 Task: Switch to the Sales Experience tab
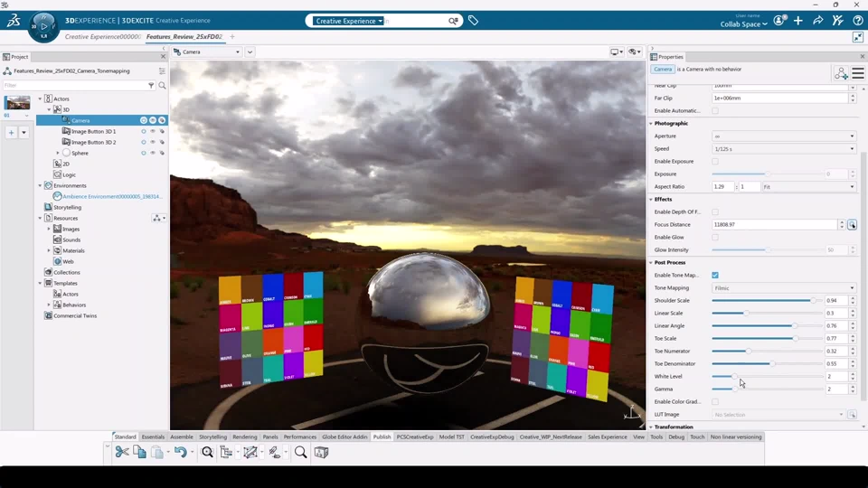(608, 436)
